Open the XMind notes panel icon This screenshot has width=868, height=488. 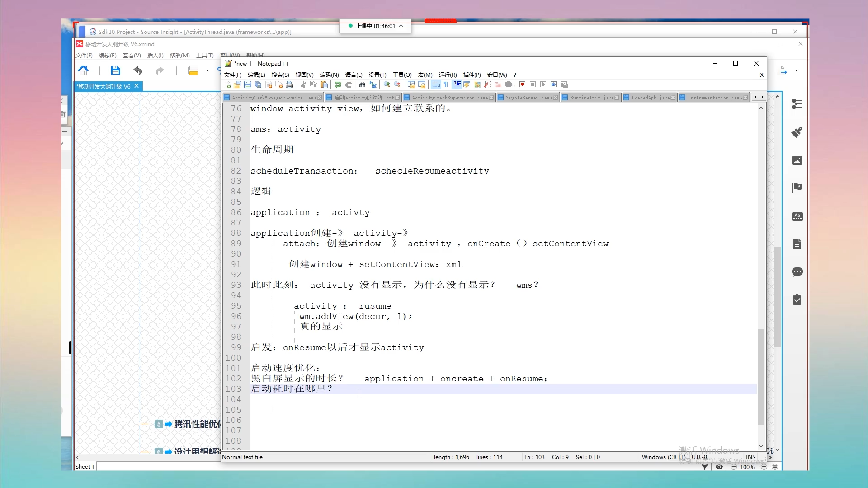tap(797, 244)
